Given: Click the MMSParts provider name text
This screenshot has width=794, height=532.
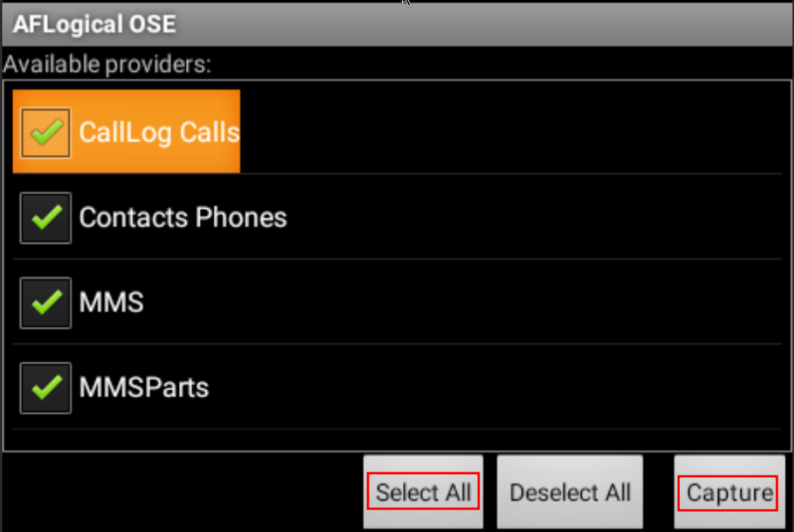Looking at the screenshot, I should point(144,388).
